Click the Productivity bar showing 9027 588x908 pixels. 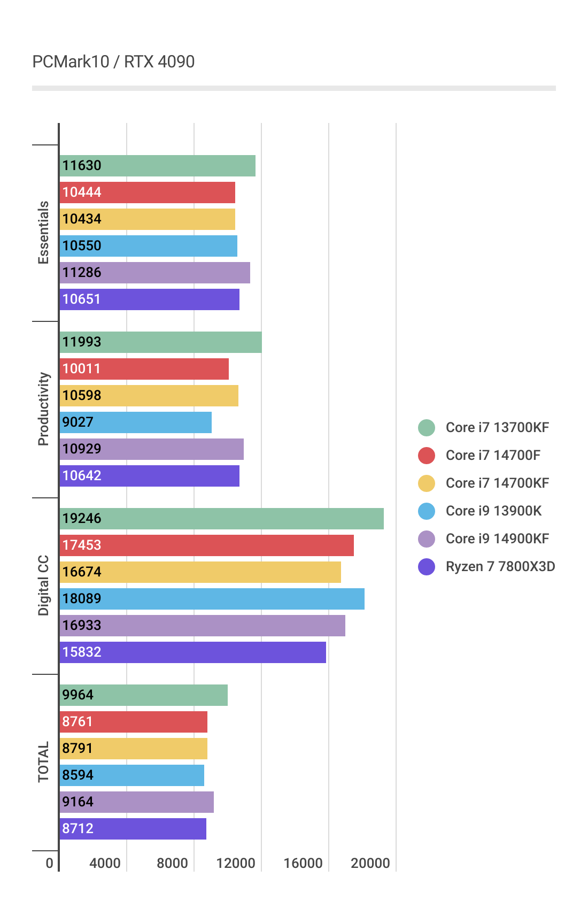coord(136,422)
